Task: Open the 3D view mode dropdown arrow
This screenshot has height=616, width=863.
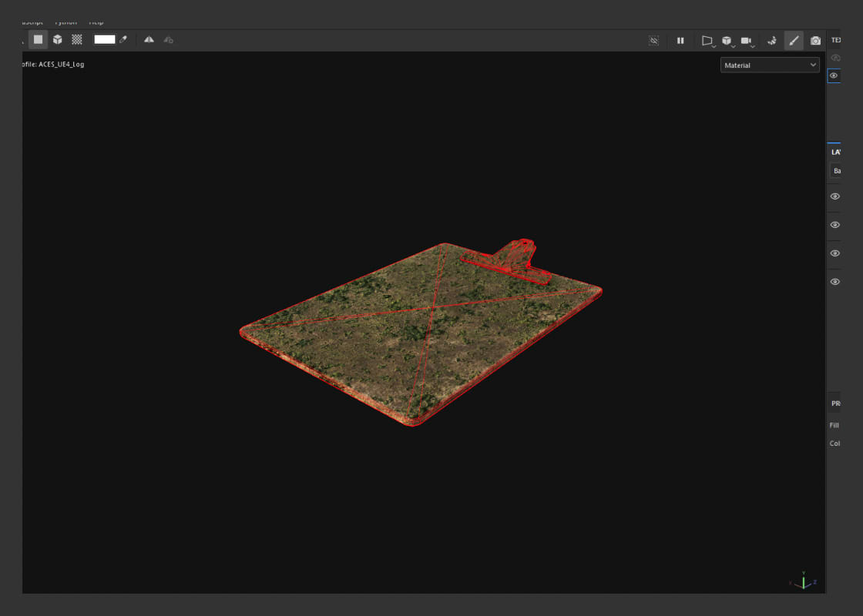Action: (733, 46)
